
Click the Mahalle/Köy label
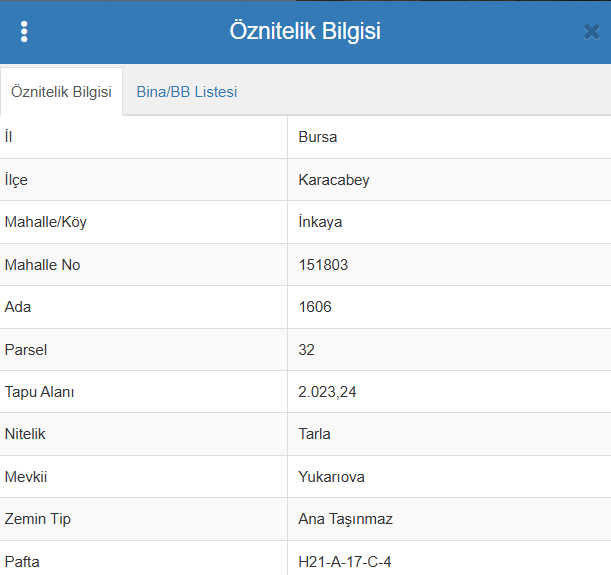point(46,222)
